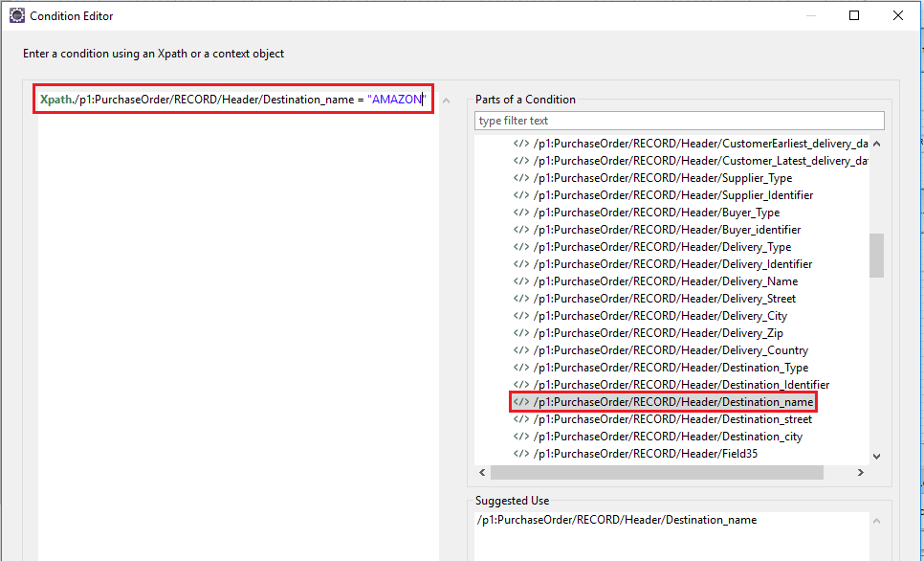
Task: Click the XML tag icon beside Field35
Action: pos(521,454)
